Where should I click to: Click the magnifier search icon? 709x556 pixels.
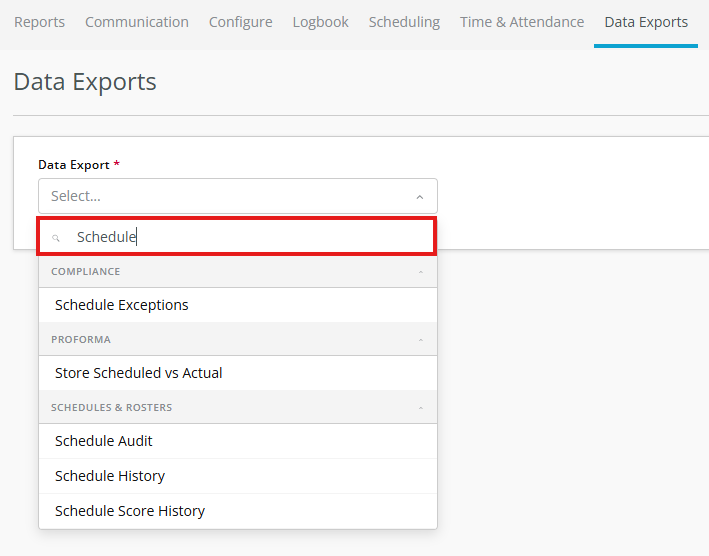pyautogui.click(x=56, y=238)
